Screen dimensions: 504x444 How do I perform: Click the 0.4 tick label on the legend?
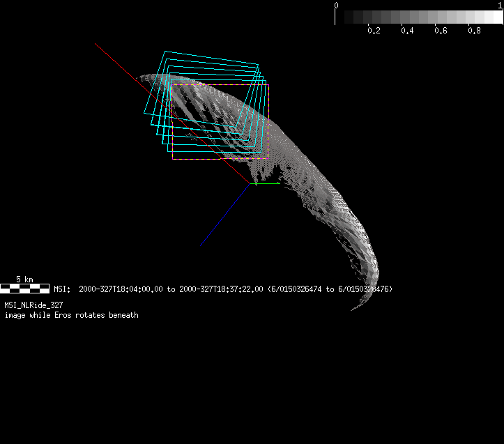[x=407, y=31]
